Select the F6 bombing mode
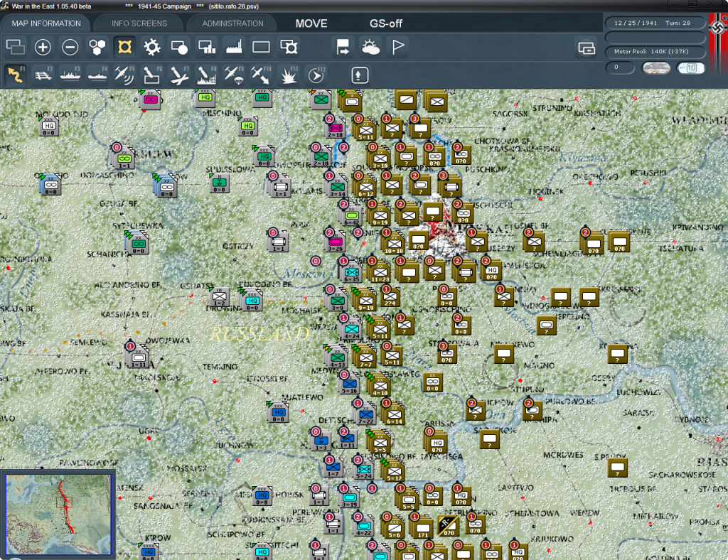 click(x=152, y=75)
